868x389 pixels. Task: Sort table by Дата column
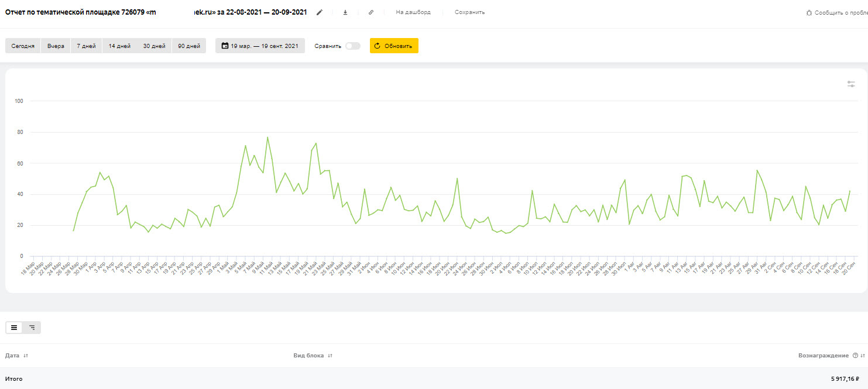pyautogui.click(x=26, y=356)
